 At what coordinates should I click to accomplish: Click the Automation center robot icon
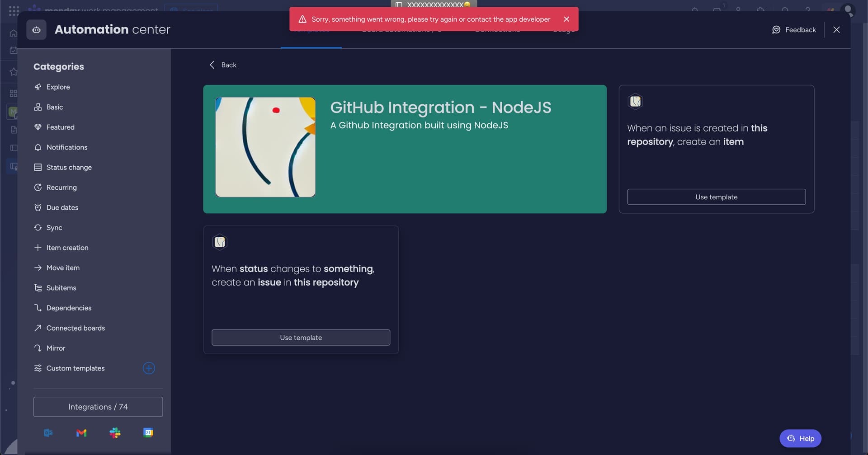tap(36, 30)
